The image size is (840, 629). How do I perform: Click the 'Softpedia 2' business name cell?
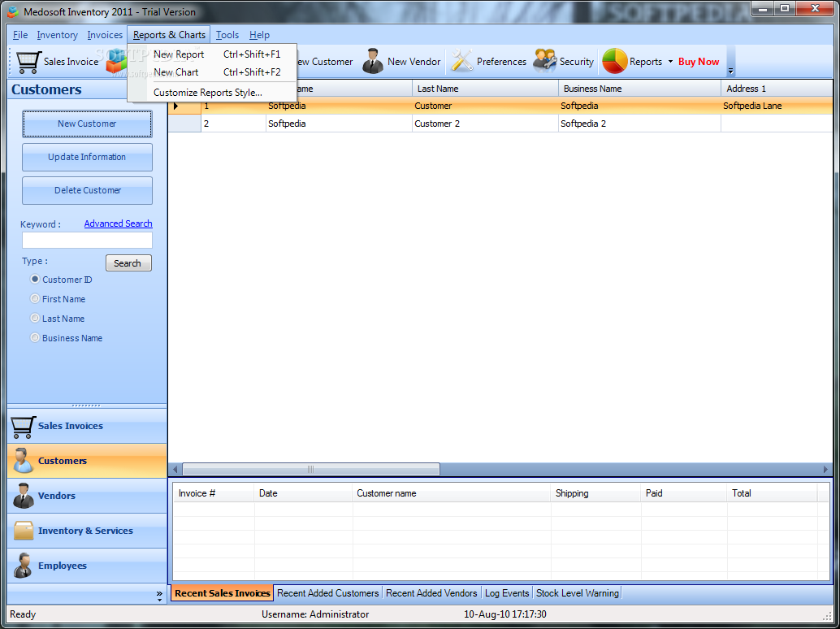[x=639, y=124]
